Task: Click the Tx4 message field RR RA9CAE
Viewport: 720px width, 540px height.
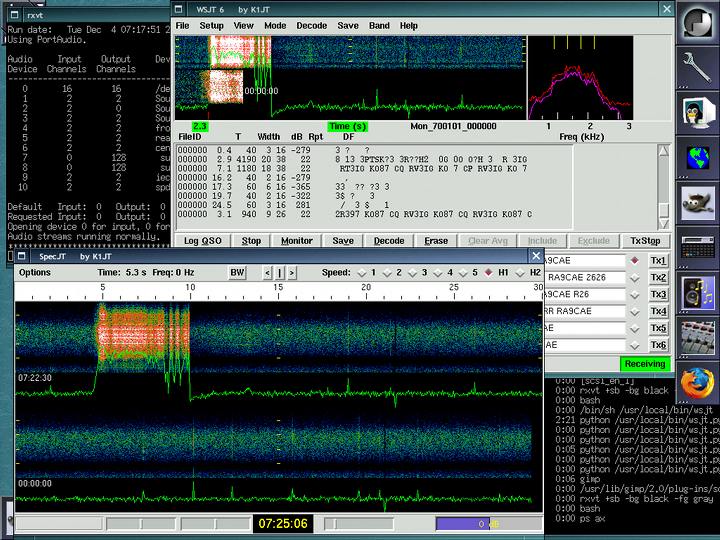Action: pos(585,311)
